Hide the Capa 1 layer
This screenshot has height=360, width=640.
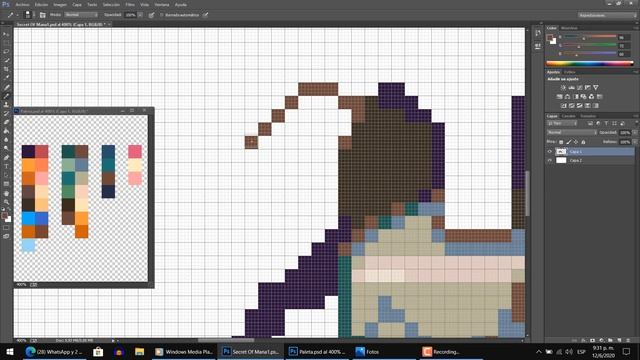[x=549, y=151]
